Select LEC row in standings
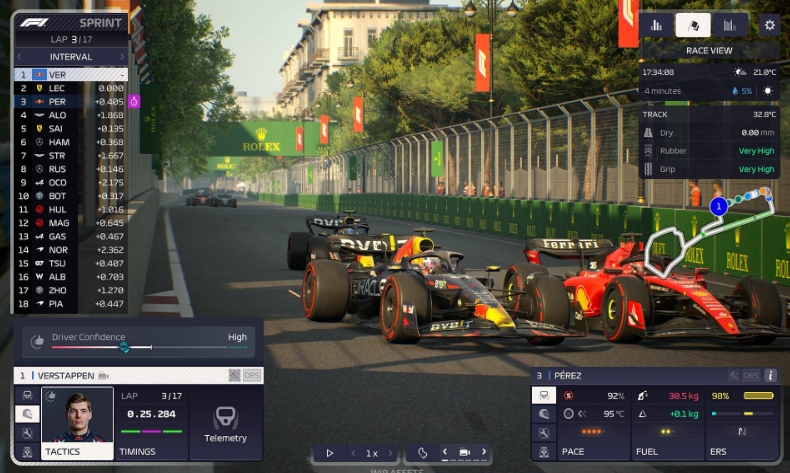The height and width of the screenshot is (473, 790). point(71,88)
